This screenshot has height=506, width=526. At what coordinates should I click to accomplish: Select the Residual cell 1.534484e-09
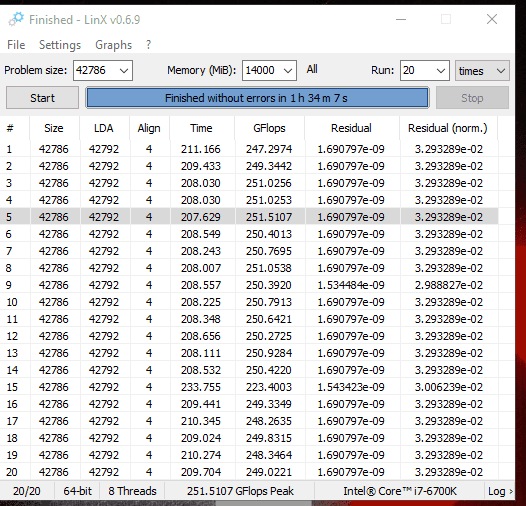[x=351, y=285]
